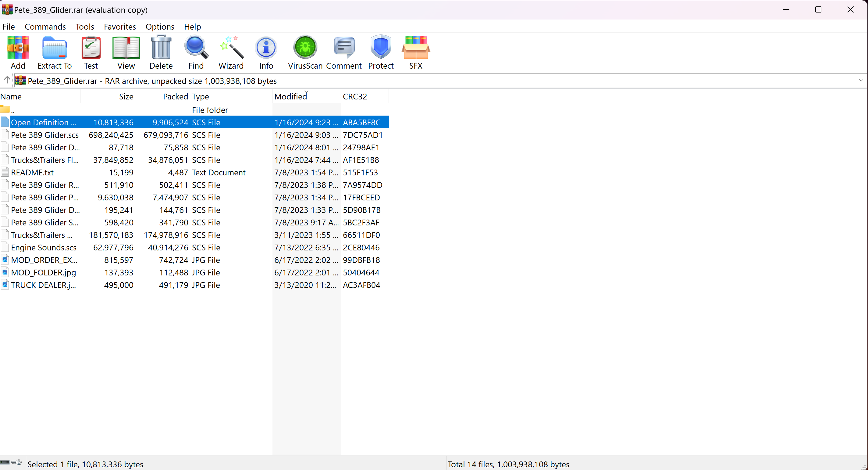Screen dimensions: 868x470
Task: Expand the archive path dropdown
Action: [x=861, y=81]
